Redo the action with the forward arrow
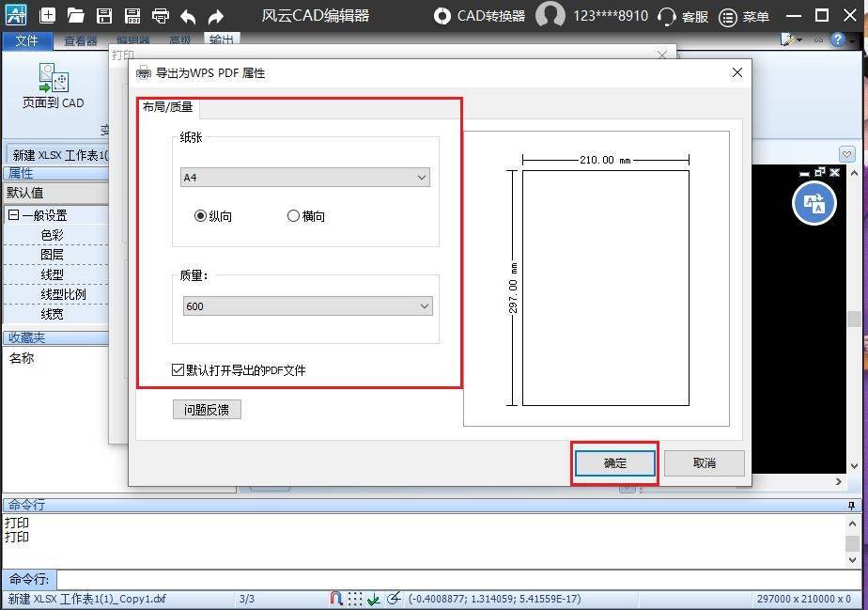Image resolution: width=868 pixels, height=610 pixels. (216, 17)
